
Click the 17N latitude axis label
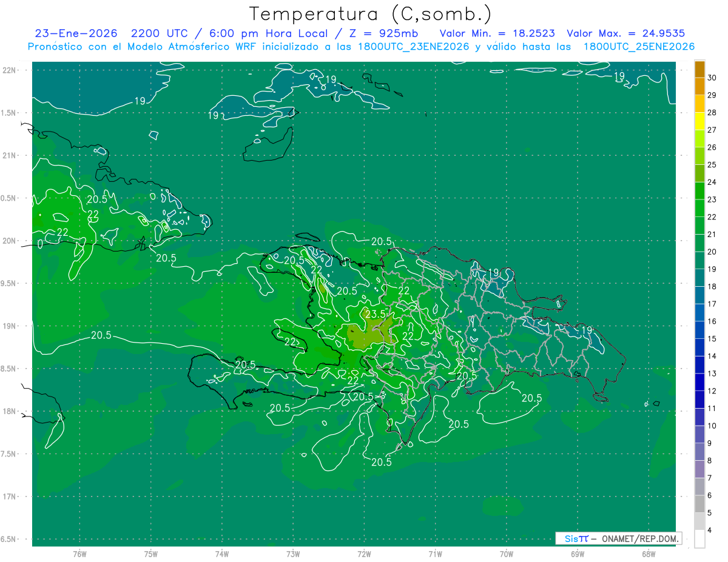click(x=10, y=497)
